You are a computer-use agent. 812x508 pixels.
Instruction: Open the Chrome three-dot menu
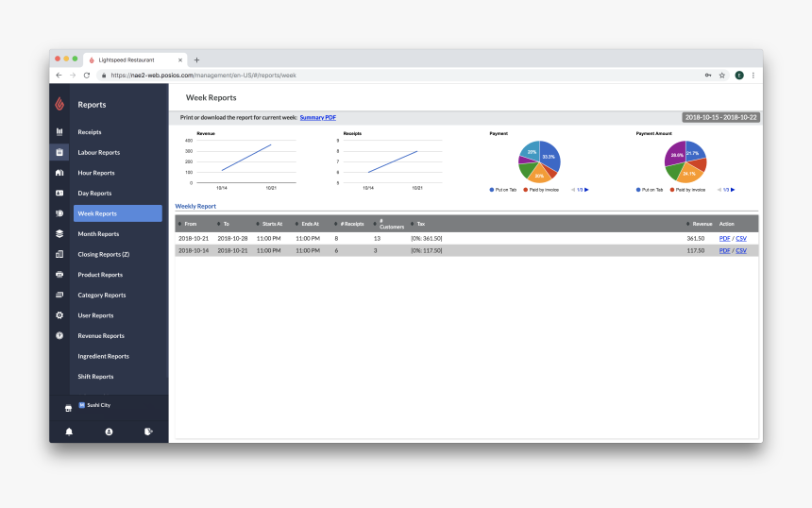[753, 76]
